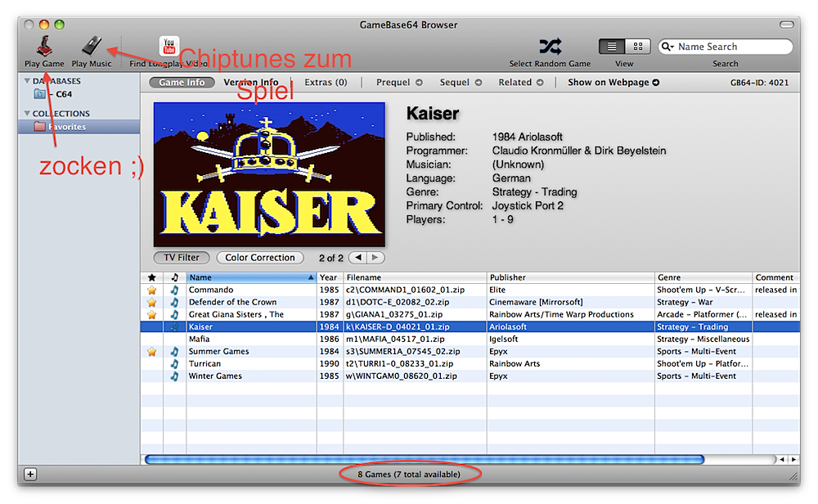This screenshot has height=504, width=818.
Task: Click the scrollbar left arrow
Action: pyautogui.click(x=782, y=460)
